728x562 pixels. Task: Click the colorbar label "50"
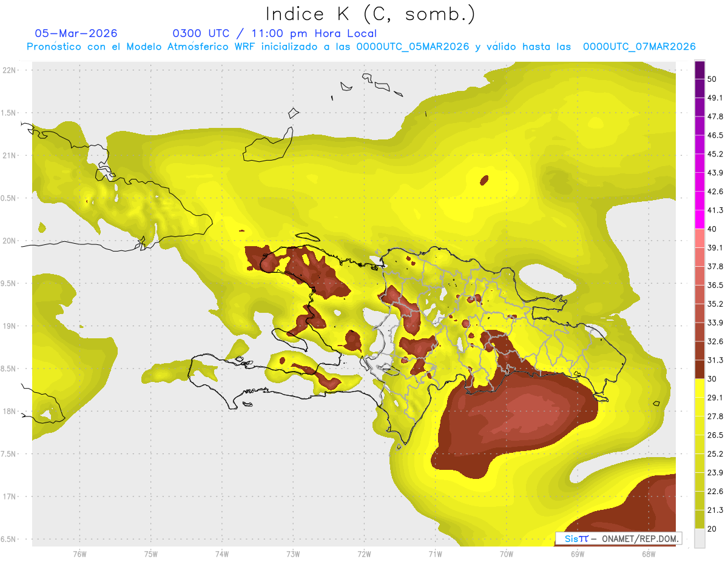[712, 79]
